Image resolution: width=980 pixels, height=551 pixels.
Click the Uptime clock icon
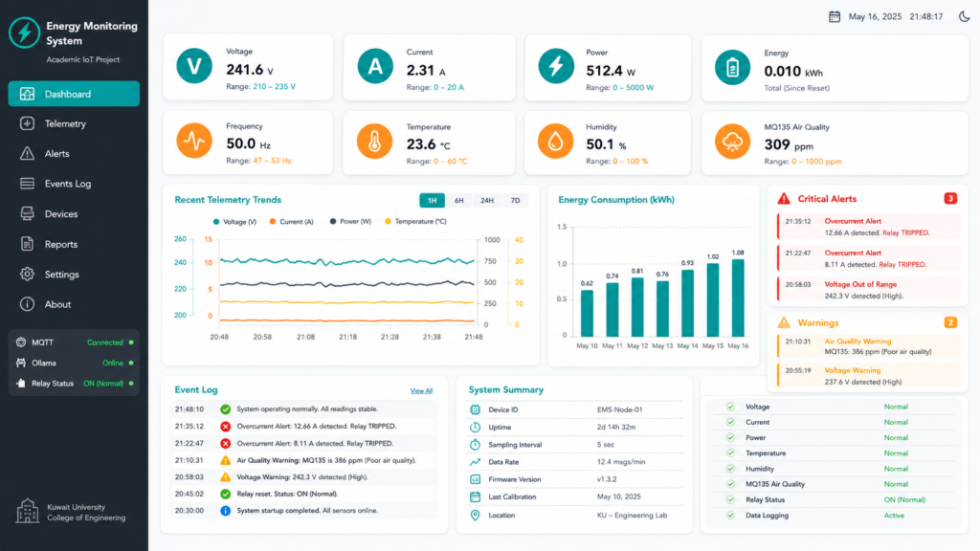[x=475, y=428]
